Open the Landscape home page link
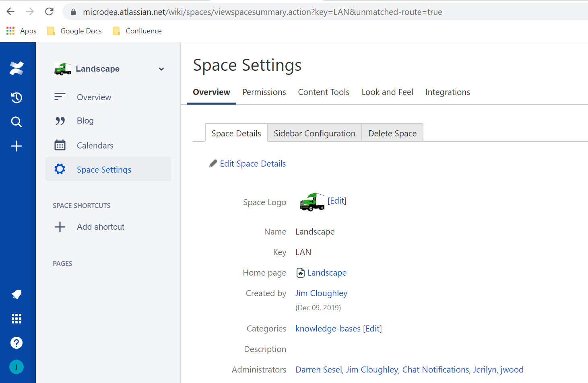Screen dimensions: 588x383 327,273
